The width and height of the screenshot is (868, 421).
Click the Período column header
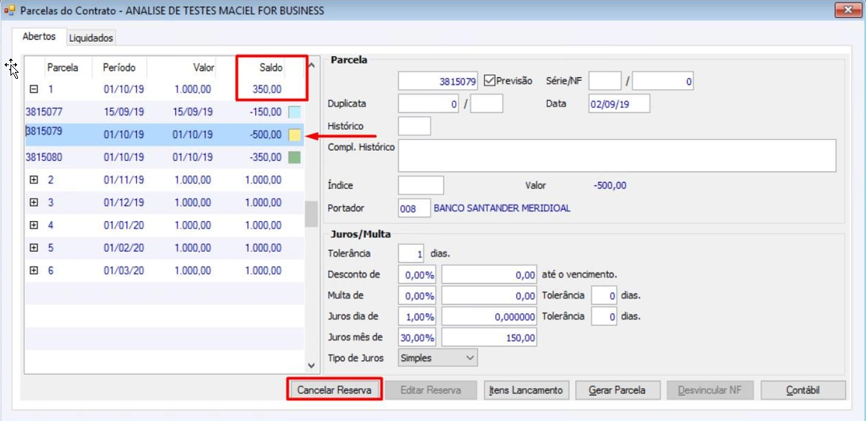tap(119, 67)
